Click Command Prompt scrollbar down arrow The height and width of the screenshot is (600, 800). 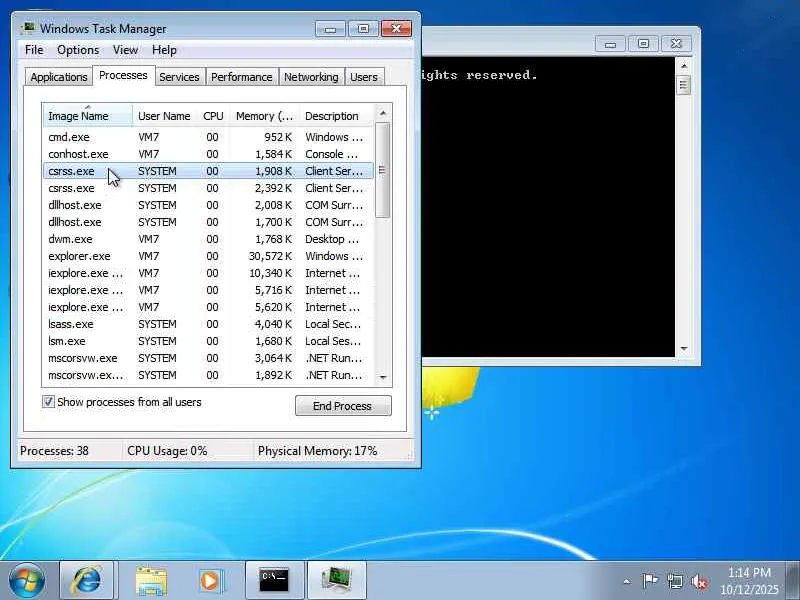684,349
